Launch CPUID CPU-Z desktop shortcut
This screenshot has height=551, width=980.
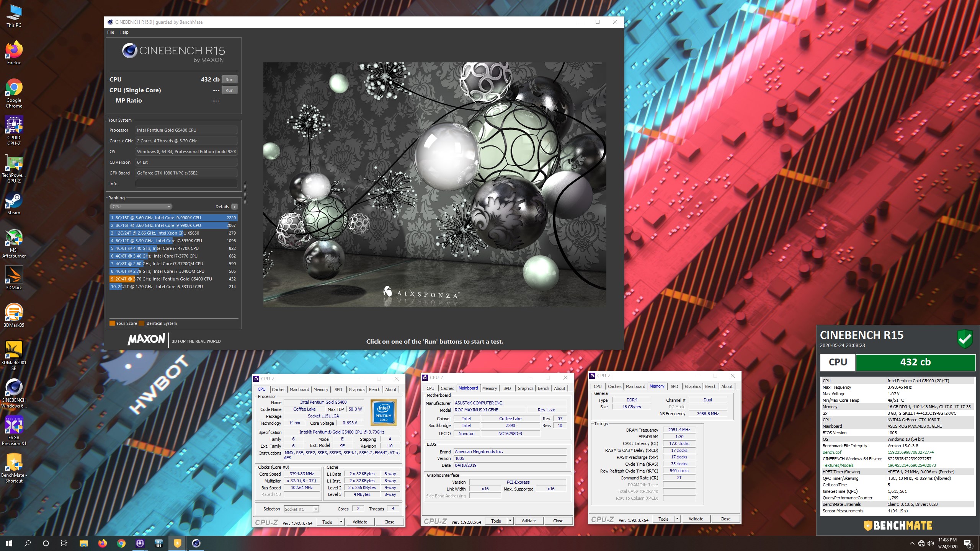tap(14, 131)
